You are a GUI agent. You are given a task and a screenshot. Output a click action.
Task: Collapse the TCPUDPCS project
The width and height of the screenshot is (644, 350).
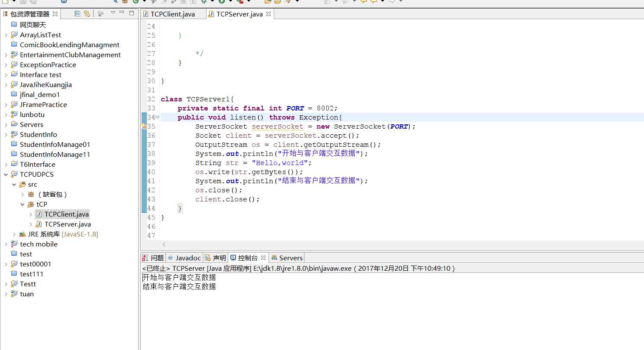click(x=6, y=175)
